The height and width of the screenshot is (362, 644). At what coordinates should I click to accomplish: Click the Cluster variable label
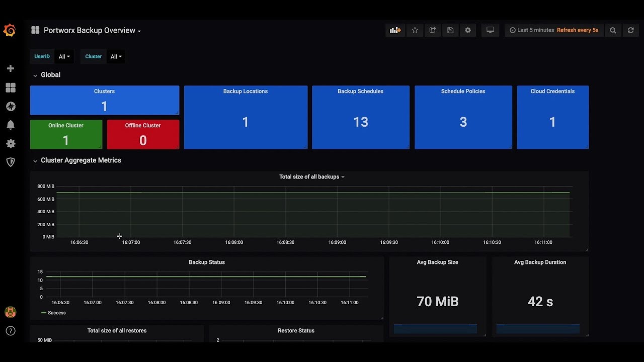pos(94,57)
